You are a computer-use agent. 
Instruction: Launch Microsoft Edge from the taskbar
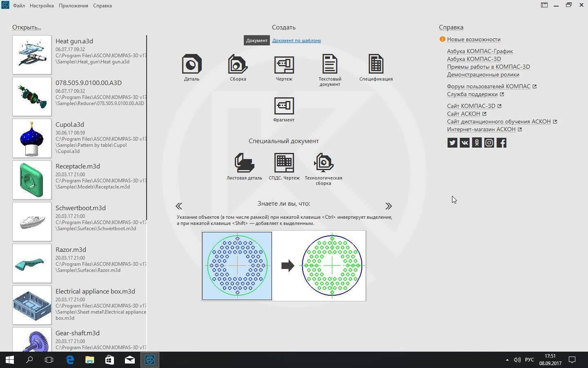(x=70, y=360)
